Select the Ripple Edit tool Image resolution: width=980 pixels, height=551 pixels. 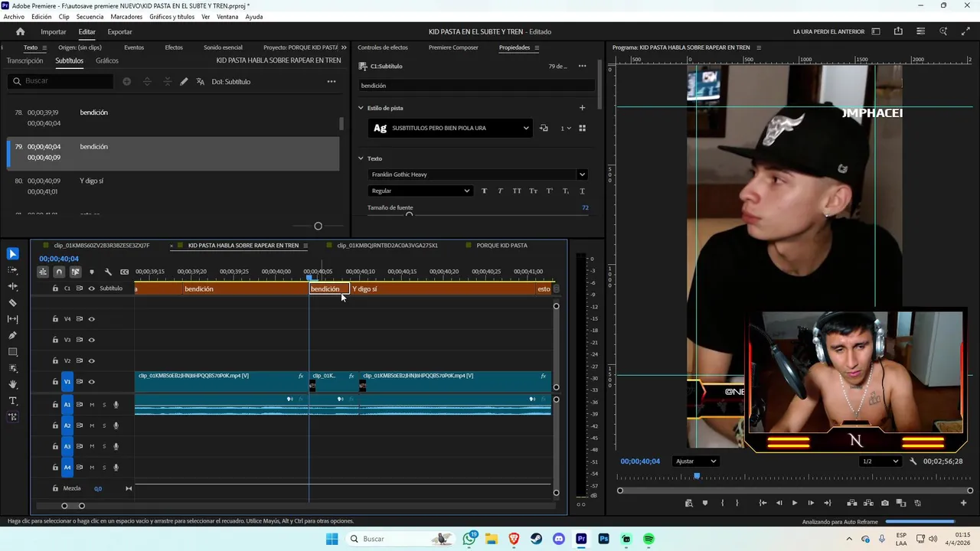tap(12, 286)
